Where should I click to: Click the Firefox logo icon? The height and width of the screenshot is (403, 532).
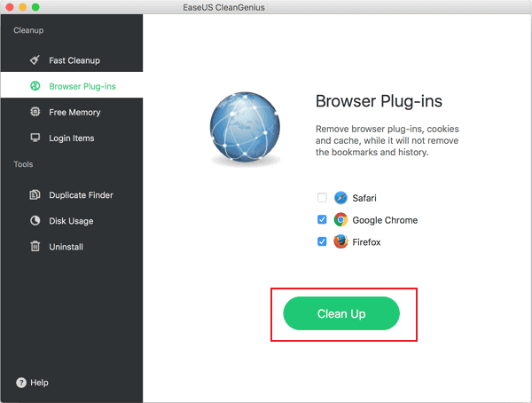pyautogui.click(x=340, y=242)
